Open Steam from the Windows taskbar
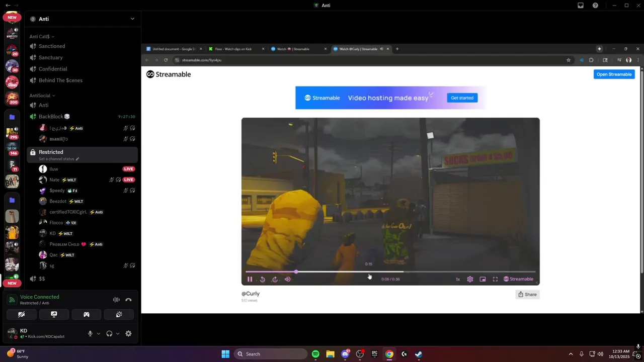The width and height of the screenshot is (644, 362). point(419,354)
